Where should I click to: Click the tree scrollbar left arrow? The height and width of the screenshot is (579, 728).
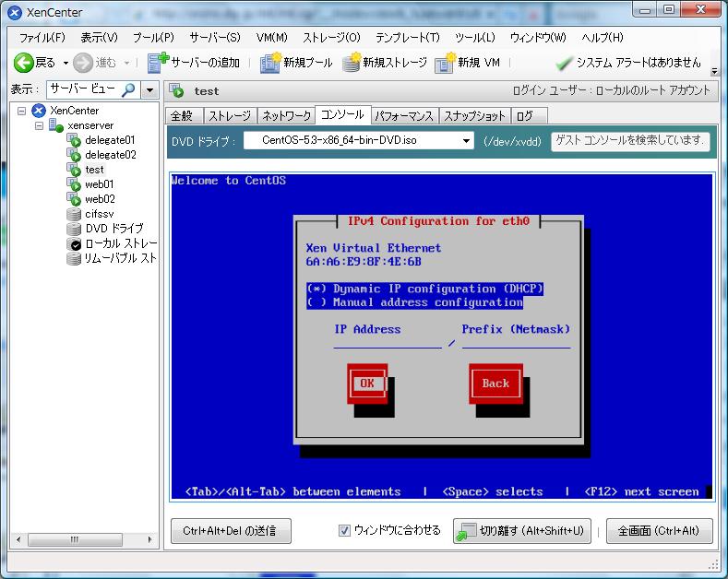(x=18, y=539)
